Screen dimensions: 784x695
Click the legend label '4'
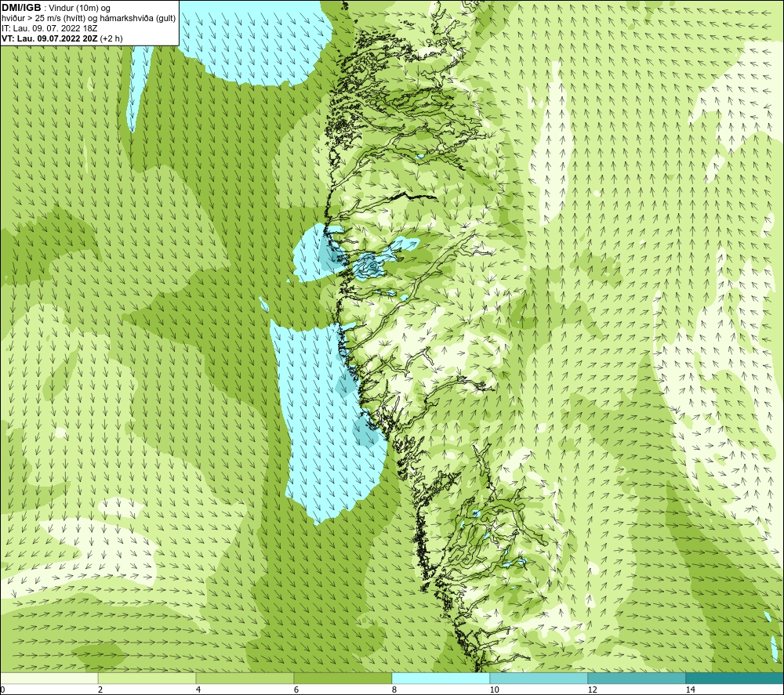[198, 690]
